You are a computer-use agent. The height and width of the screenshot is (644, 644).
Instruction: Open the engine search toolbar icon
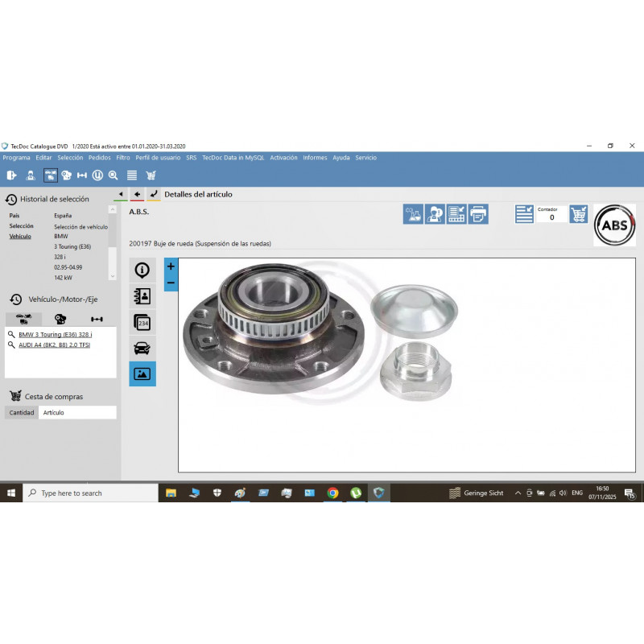pyautogui.click(x=66, y=175)
